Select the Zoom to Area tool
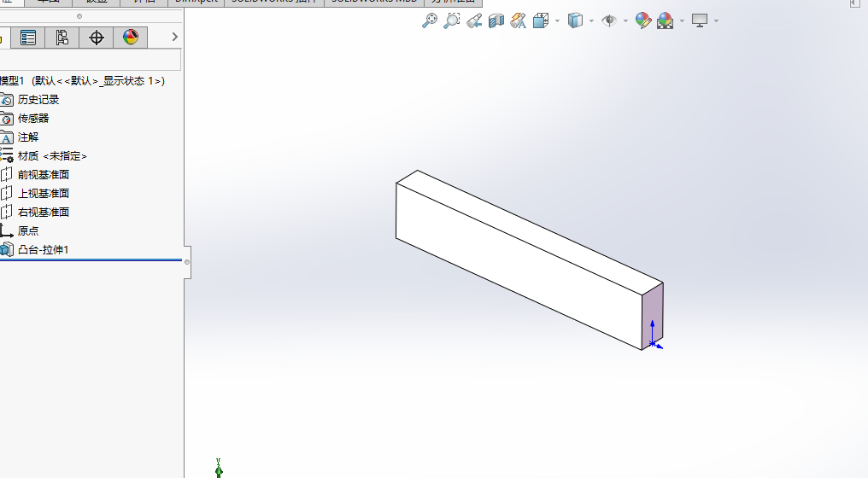Screen dimensions: 868x478 click(452, 21)
